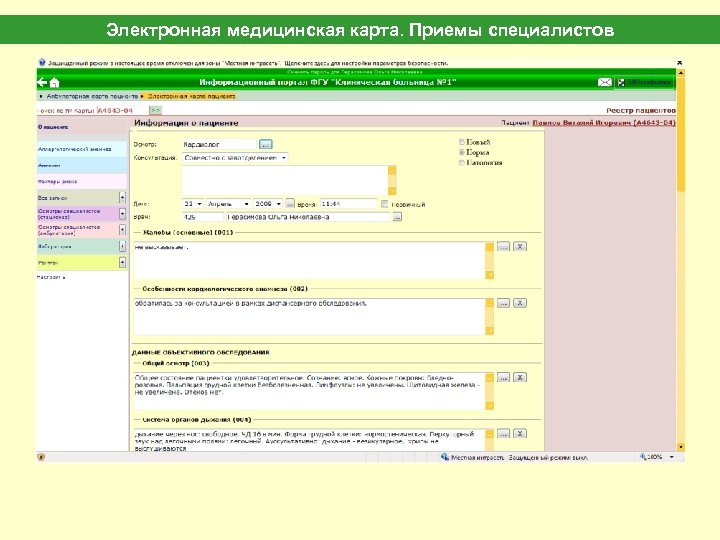
Task: Open the day dropdown showing 23
Action: [193, 203]
